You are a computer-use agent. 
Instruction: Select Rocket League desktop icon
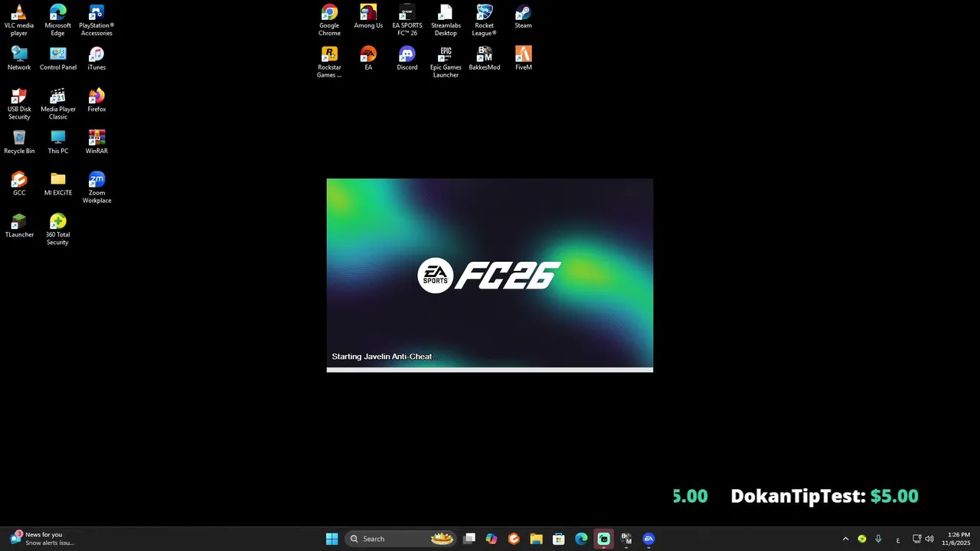click(485, 20)
